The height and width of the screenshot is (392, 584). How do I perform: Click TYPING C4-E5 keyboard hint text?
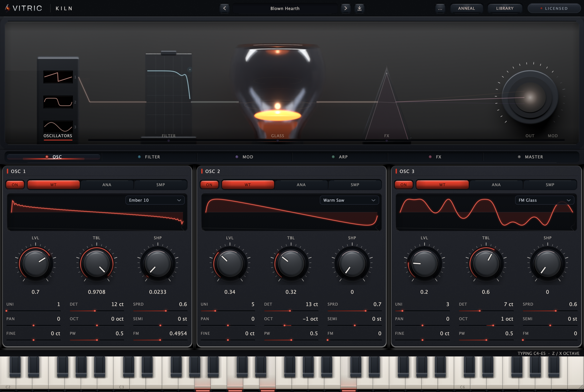[x=532, y=353]
